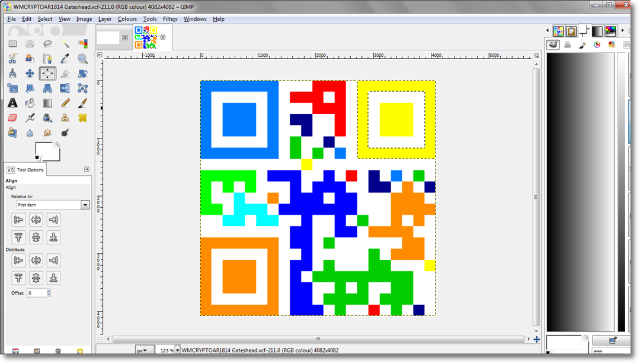Toggle the Quick Mask button
The width and height of the screenshot is (640, 364).
[100, 339]
